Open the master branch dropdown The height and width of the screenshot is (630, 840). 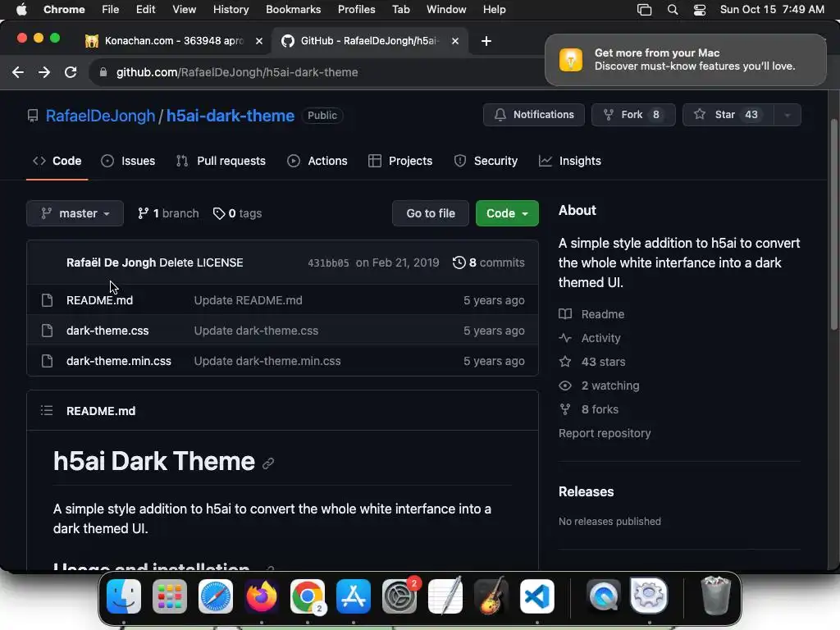click(75, 213)
